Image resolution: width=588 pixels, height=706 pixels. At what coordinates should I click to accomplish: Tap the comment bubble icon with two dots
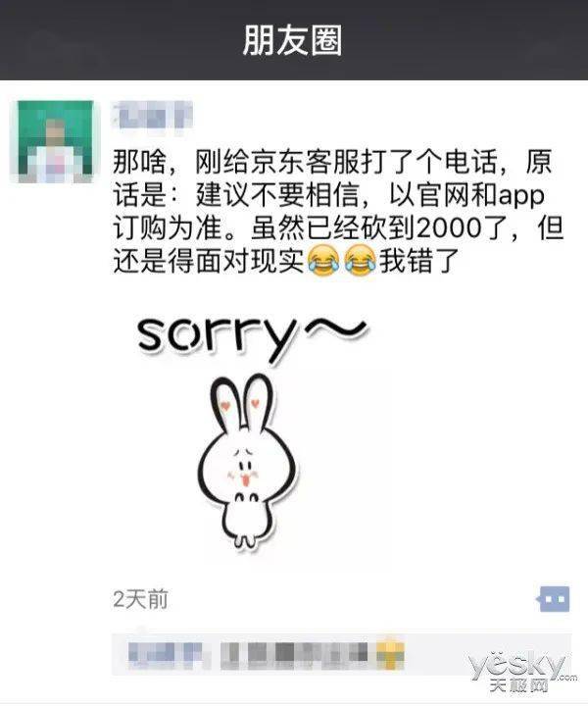pos(553,599)
